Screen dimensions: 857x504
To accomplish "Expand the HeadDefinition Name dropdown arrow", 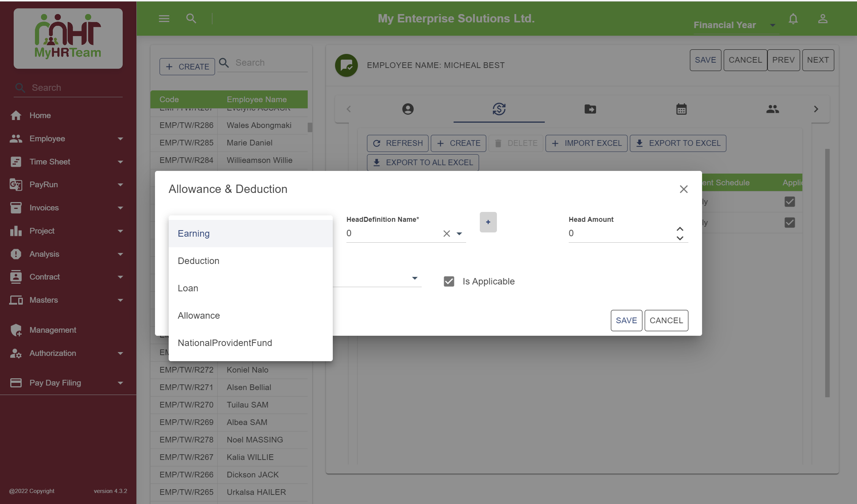I will click(x=459, y=234).
